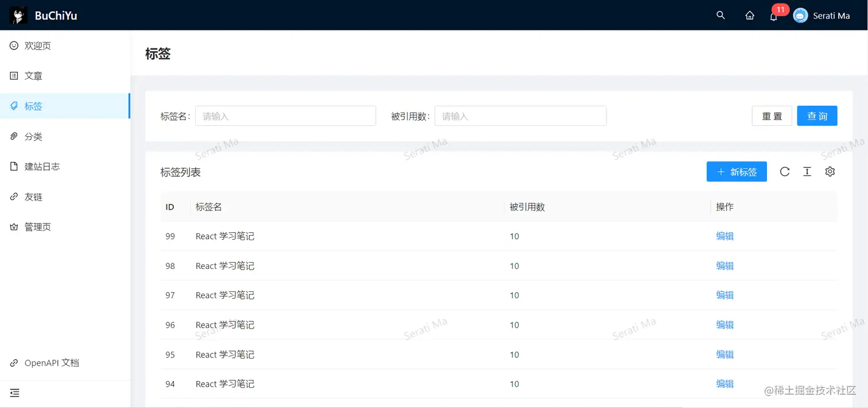Click React 学习笔记 in row 94
This screenshot has width=868, height=408.
coord(224,384)
